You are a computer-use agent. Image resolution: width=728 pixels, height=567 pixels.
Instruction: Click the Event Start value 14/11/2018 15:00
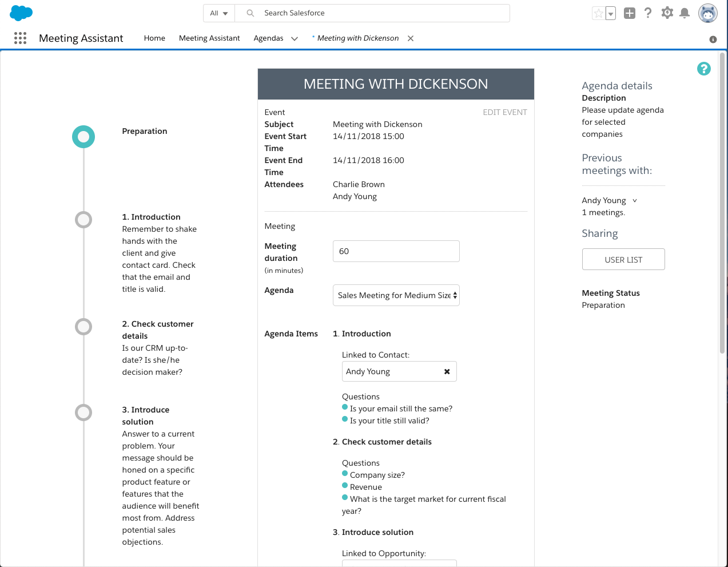coord(368,136)
